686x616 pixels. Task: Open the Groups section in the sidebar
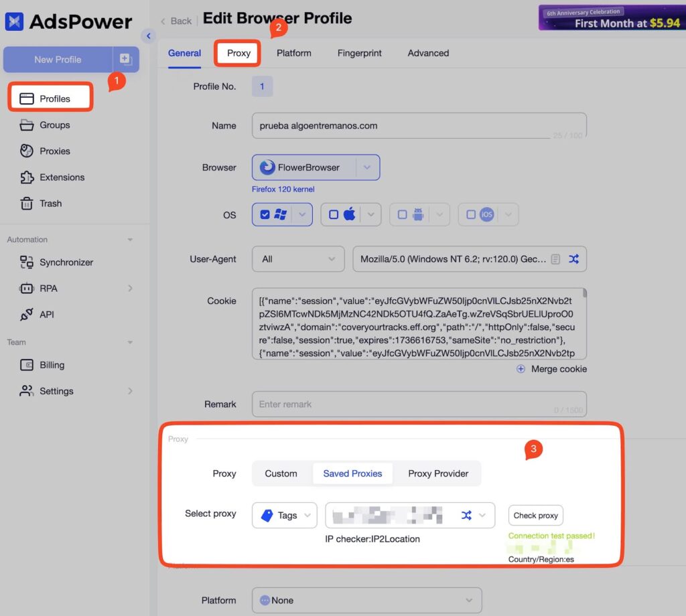click(55, 125)
